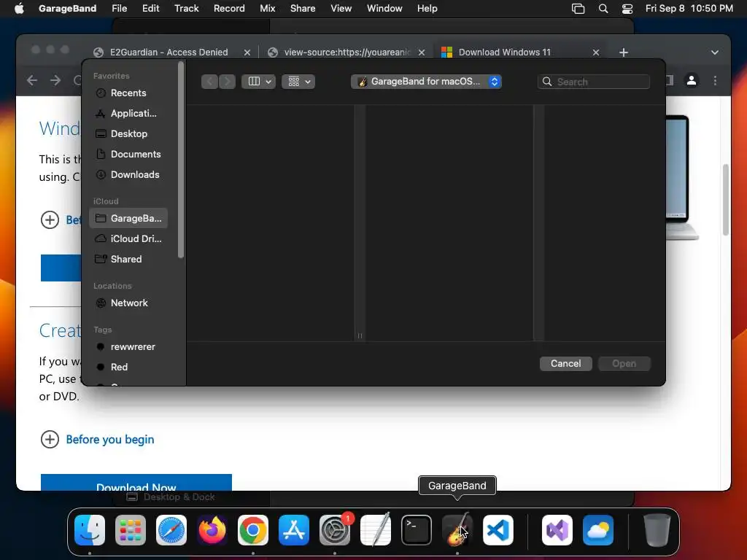Click the column resize handle at bottom
This screenshot has width=747, height=560.
[x=360, y=335]
